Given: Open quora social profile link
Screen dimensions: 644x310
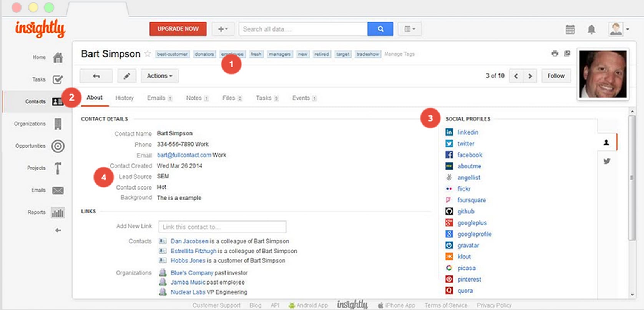Looking at the screenshot, I should pyautogui.click(x=465, y=291).
